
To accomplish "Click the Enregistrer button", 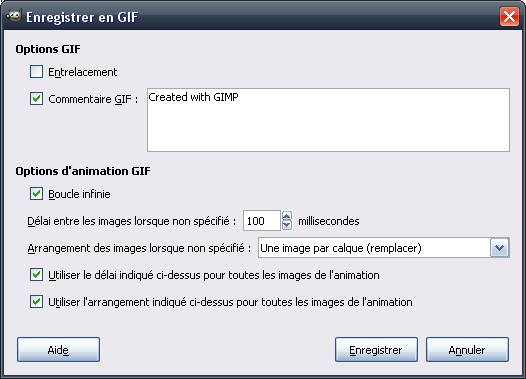I will pyautogui.click(x=376, y=350).
